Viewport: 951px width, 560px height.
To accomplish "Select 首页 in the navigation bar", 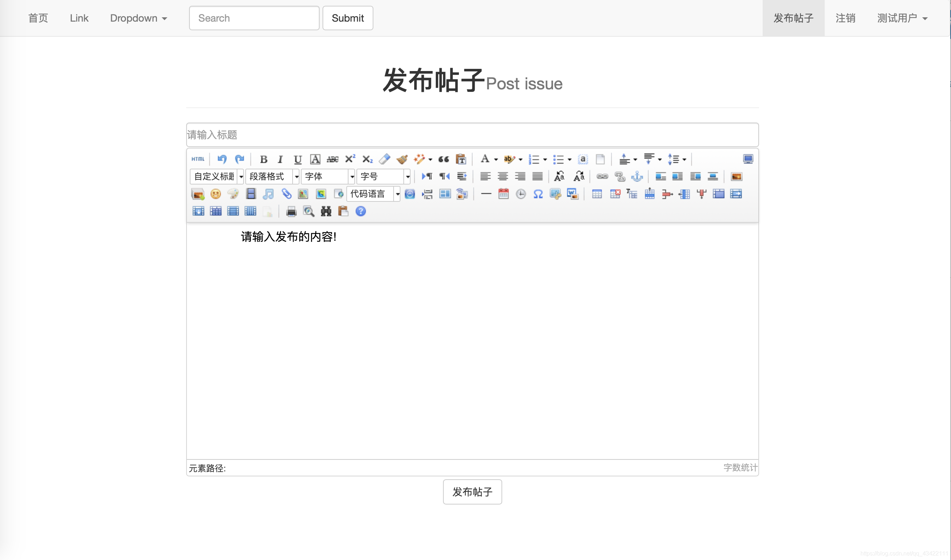I will (x=38, y=18).
